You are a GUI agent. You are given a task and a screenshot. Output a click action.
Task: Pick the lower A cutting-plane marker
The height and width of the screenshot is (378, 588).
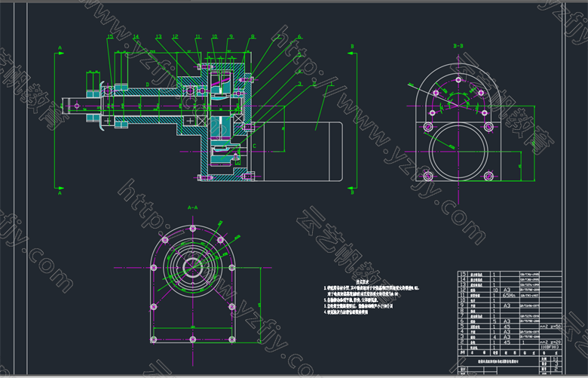click(x=60, y=193)
